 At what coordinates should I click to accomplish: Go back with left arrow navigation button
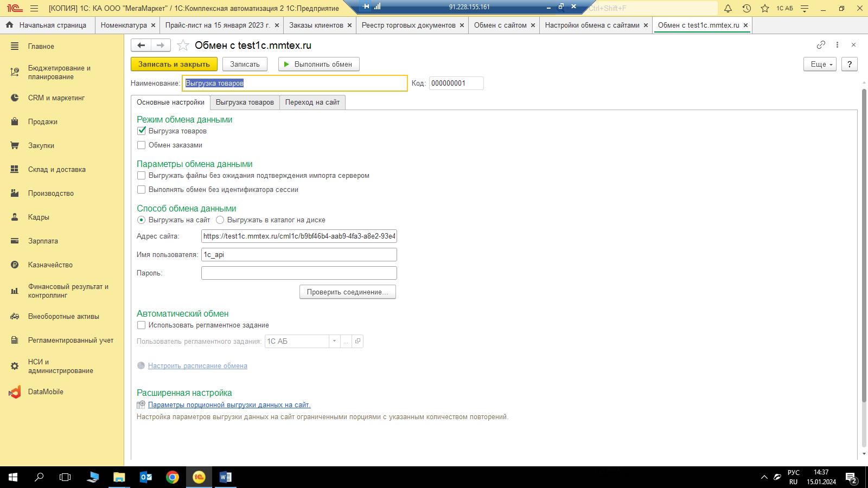(x=141, y=46)
